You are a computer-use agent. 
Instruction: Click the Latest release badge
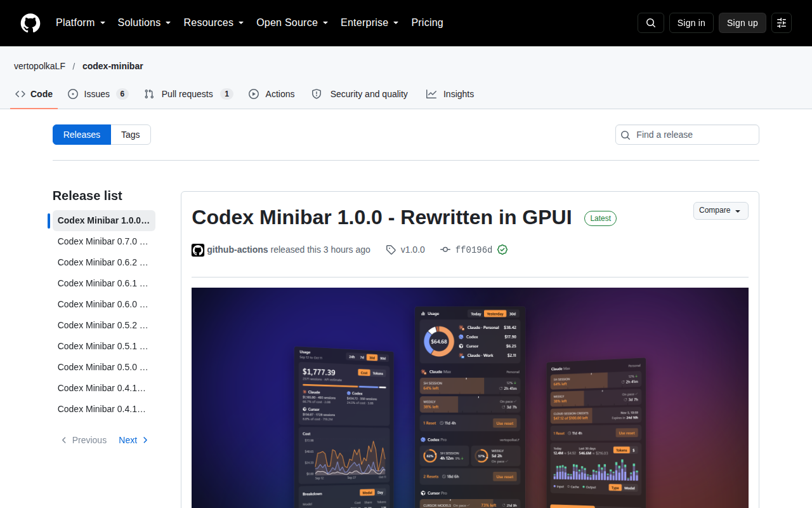click(600, 218)
